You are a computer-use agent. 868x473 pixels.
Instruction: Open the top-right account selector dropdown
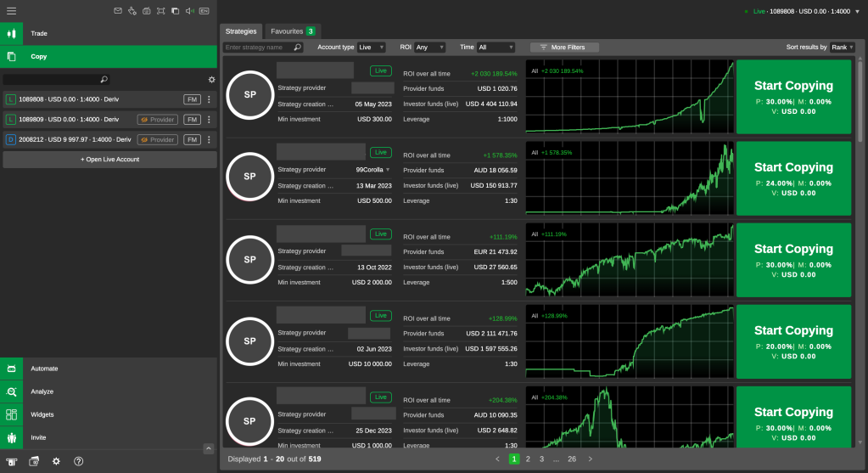click(858, 12)
